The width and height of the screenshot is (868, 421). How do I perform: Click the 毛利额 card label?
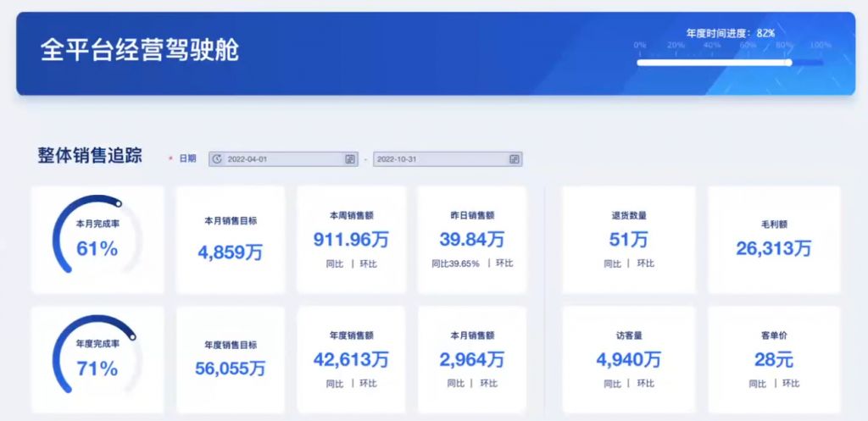[x=774, y=224]
